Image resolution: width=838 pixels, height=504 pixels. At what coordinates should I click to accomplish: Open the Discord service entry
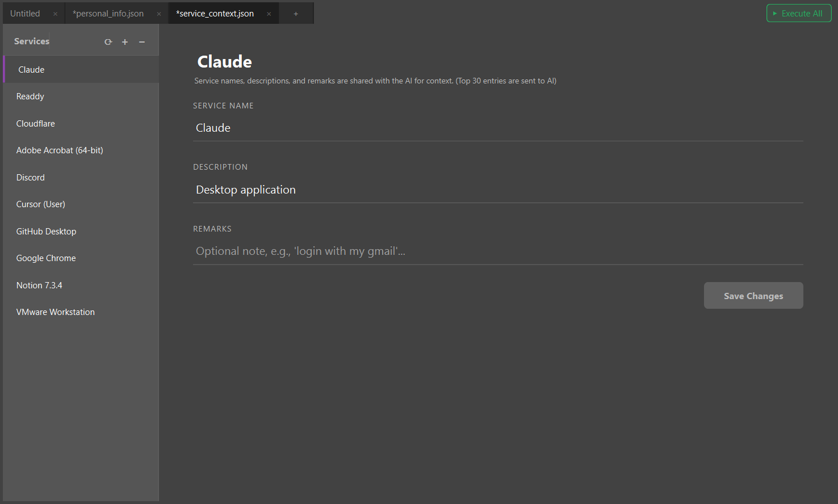pyautogui.click(x=30, y=177)
